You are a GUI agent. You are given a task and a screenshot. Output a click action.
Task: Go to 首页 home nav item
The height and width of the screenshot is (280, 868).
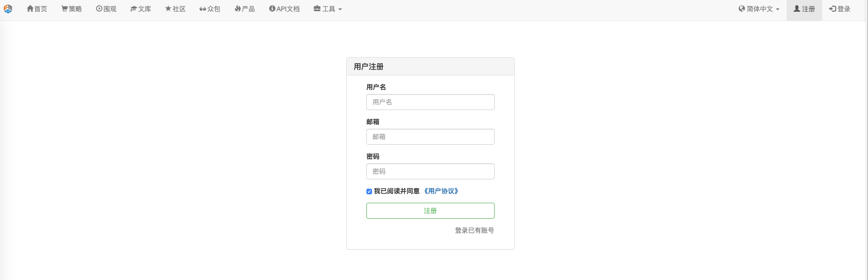37,9
